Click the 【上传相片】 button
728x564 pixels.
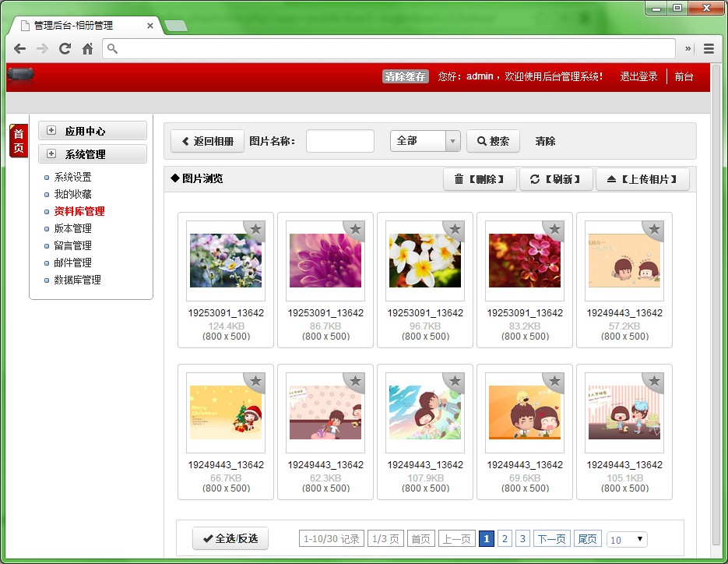tap(642, 179)
